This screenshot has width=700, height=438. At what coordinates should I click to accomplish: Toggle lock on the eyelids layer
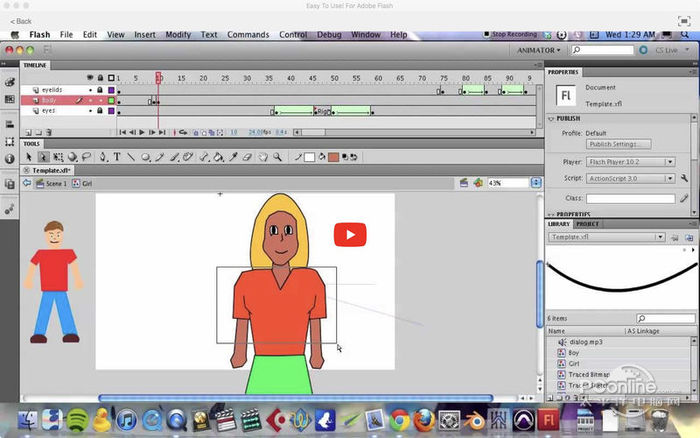(x=100, y=89)
